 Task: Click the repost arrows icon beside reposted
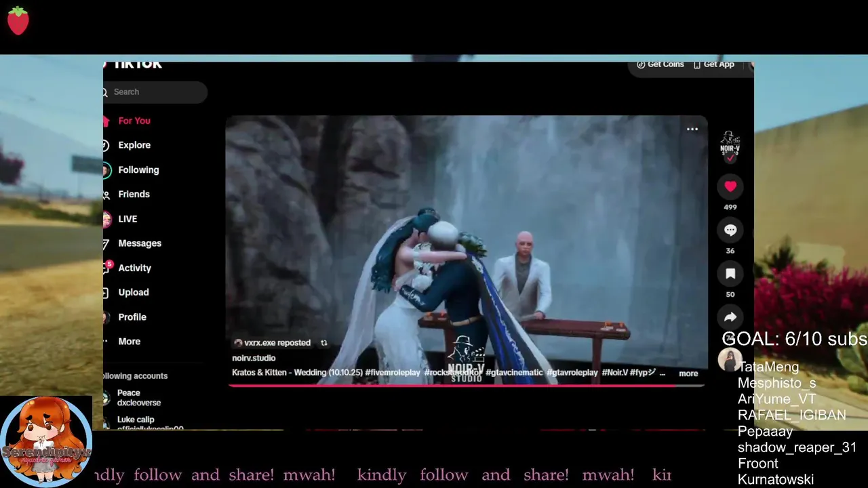point(323,343)
